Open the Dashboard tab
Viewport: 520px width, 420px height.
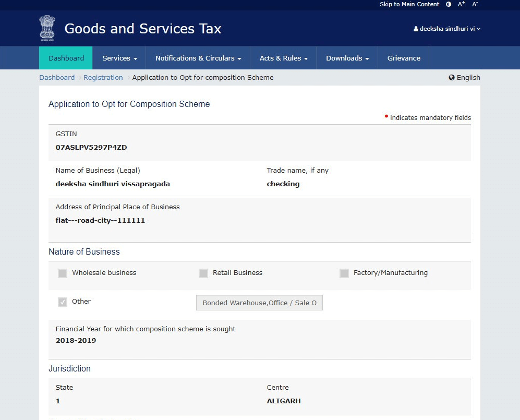66,58
